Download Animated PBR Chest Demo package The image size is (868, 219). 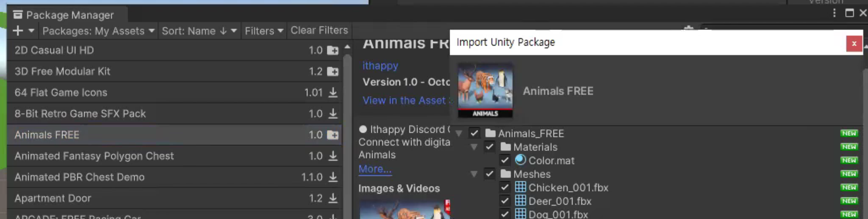tap(333, 177)
